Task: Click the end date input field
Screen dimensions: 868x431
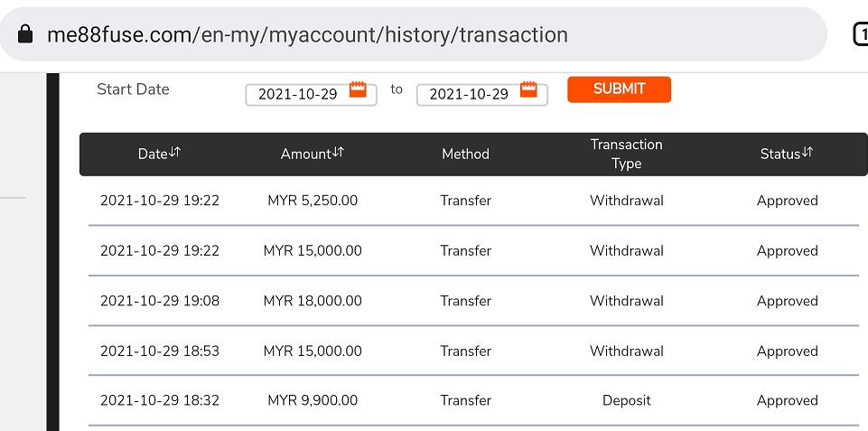Action: pyautogui.click(x=468, y=94)
